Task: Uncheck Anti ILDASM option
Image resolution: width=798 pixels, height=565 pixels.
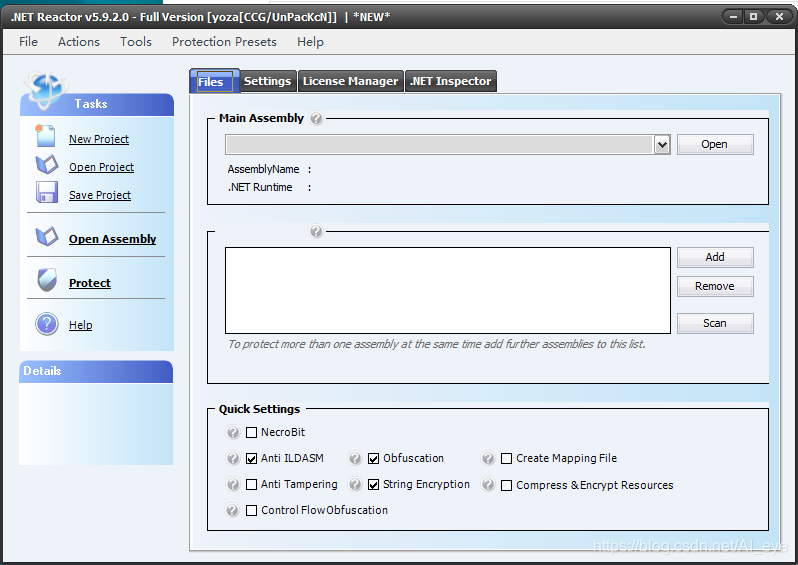Action: pyautogui.click(x=251, y=459)
